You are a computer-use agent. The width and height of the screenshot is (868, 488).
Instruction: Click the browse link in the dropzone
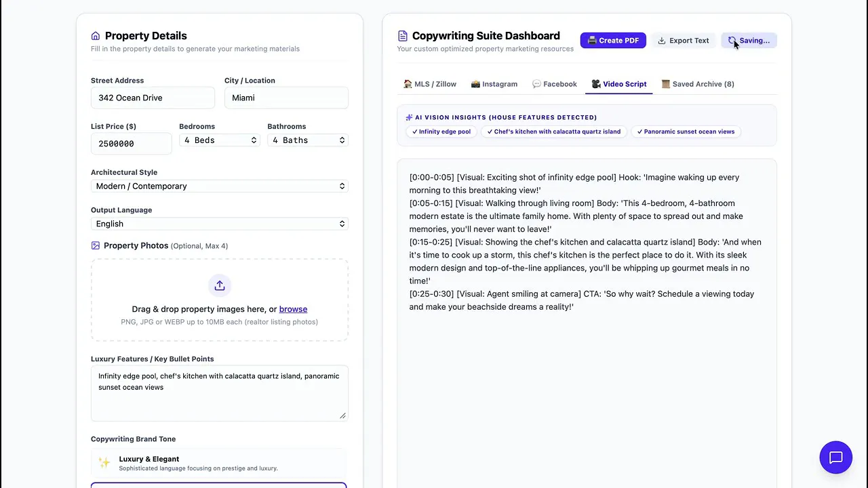pyautogui.click(x=293, y=309)
